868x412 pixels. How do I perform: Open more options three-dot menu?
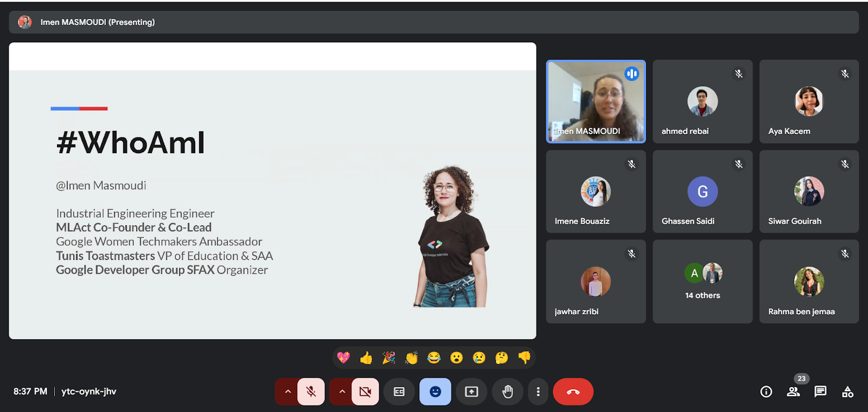[538, 391]
